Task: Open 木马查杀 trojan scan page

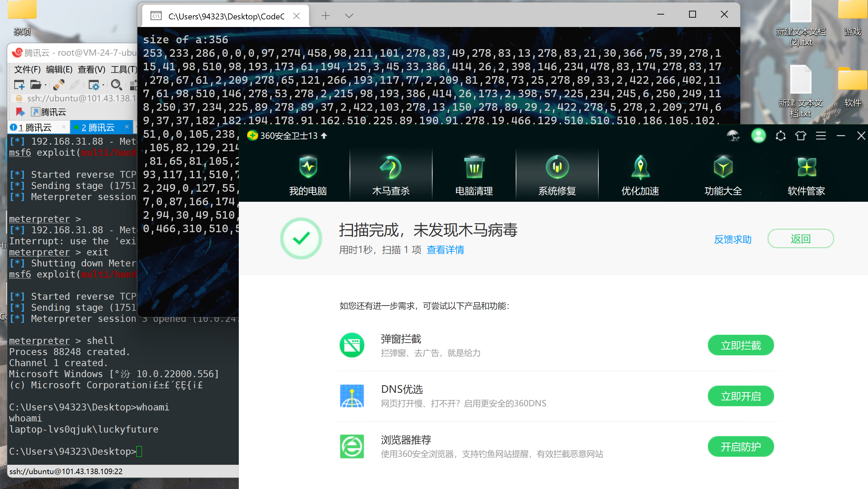Action: (391, 175)
